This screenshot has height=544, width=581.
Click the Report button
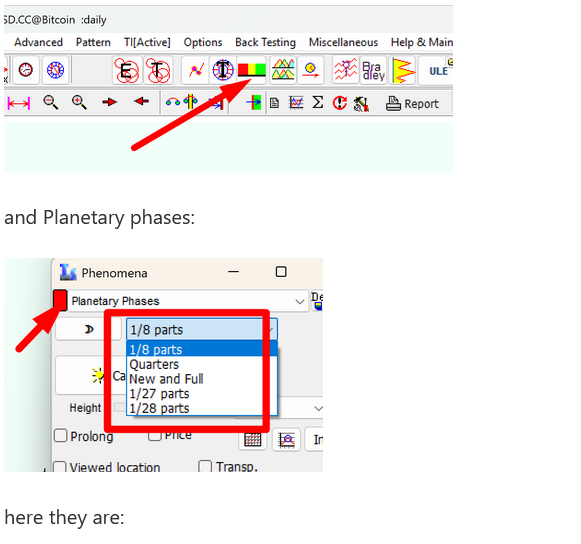click(x=412, y=103)
